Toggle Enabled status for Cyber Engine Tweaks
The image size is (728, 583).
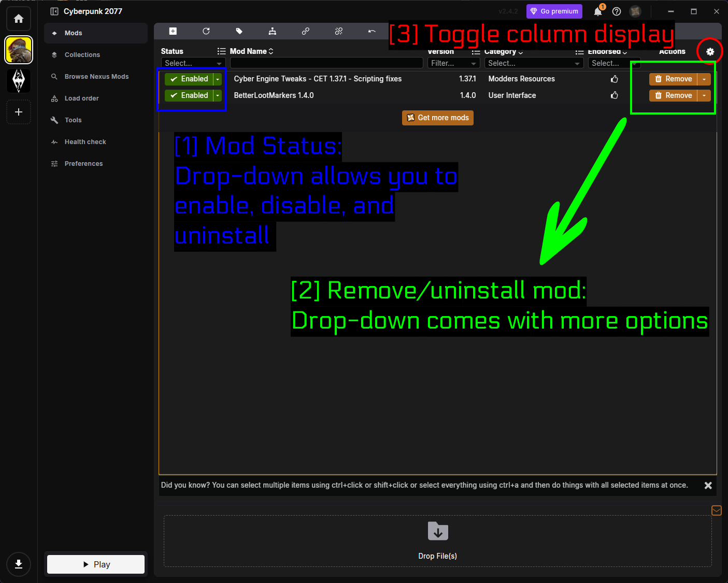pos(189,79)
